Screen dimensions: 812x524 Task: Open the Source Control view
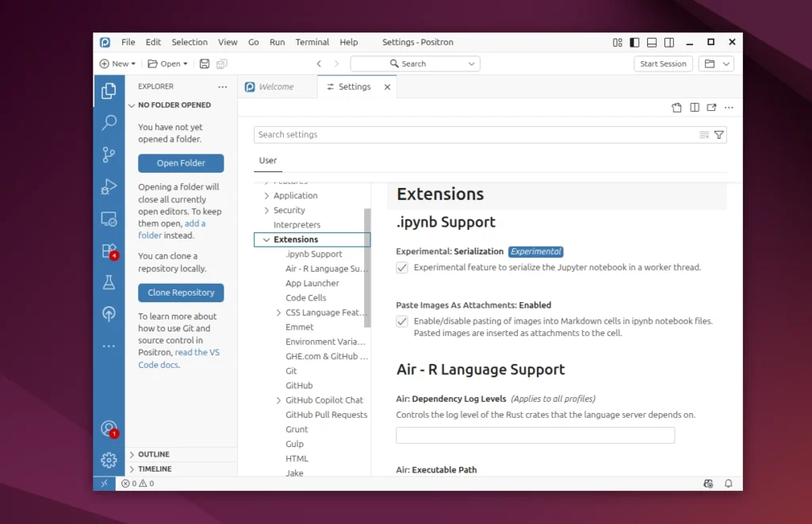[x=109, y=155]
